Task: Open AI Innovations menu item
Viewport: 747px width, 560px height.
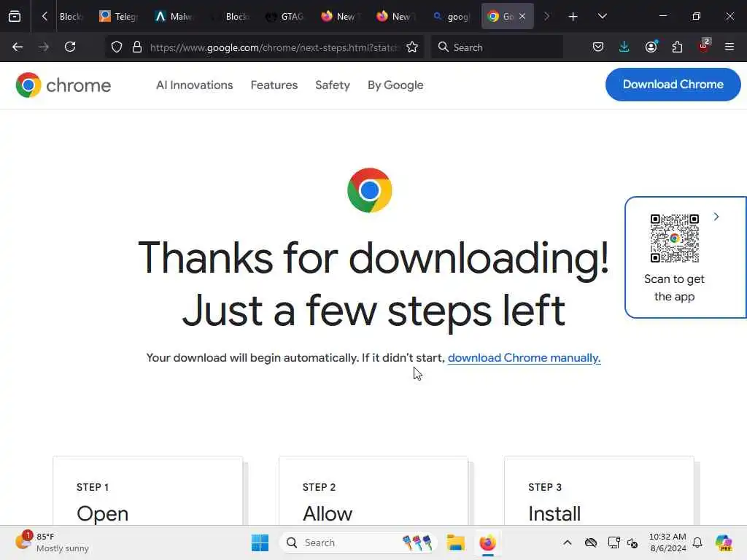Action: click(194, 85)
